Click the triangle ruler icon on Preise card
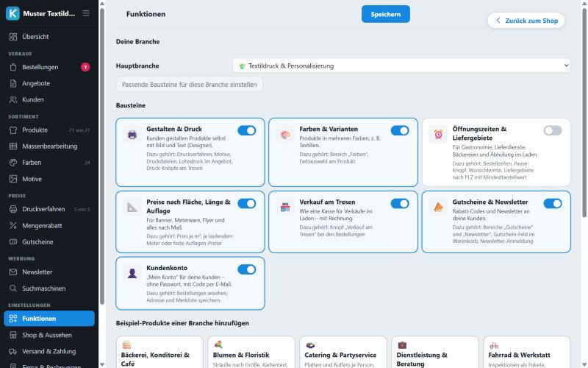 pos(132,208)
